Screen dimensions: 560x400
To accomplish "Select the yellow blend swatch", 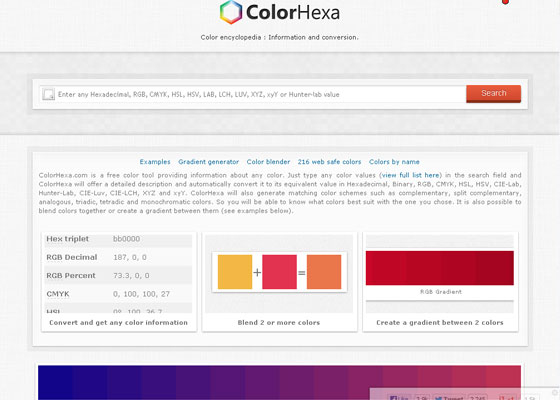I will tap(235, 272).
